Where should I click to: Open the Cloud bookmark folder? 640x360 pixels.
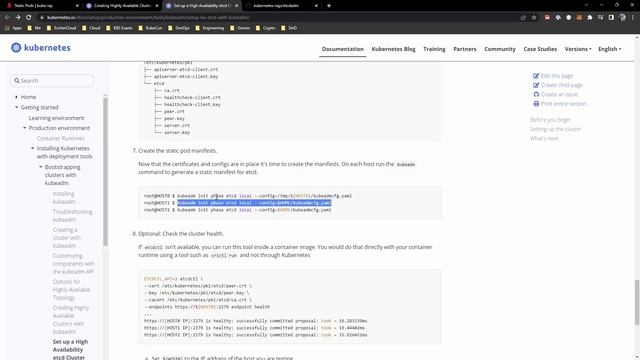point(91,28)
